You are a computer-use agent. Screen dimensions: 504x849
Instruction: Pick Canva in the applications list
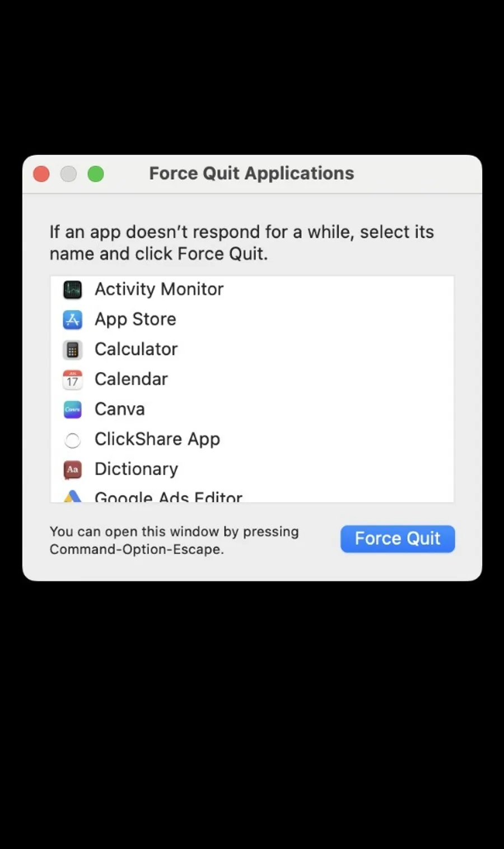[120, 409]
